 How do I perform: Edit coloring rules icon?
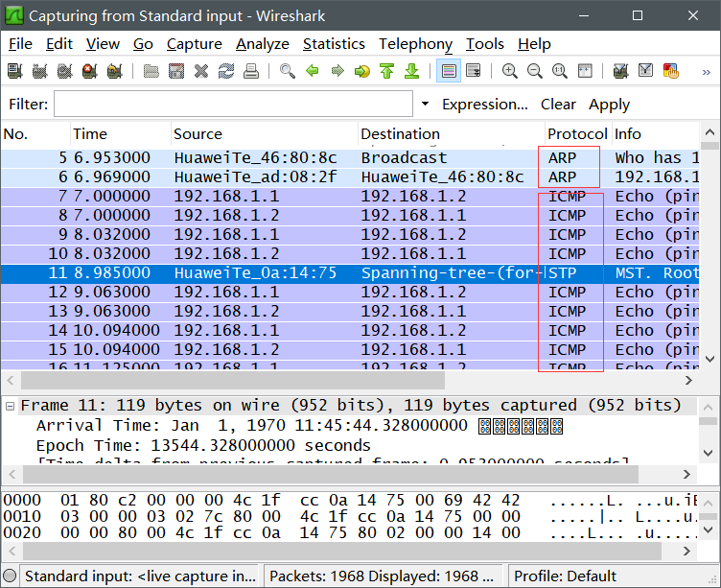(671, 71)
